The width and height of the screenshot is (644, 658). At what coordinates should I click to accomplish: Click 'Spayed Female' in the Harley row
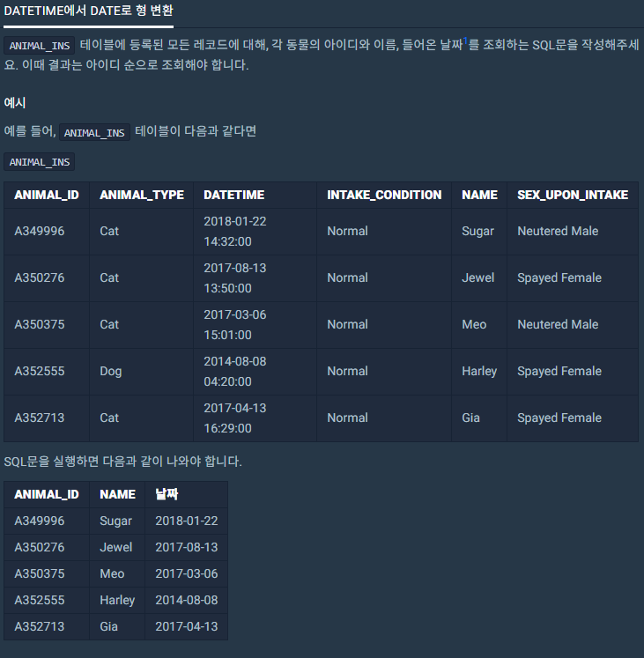[x=559, y=372]
